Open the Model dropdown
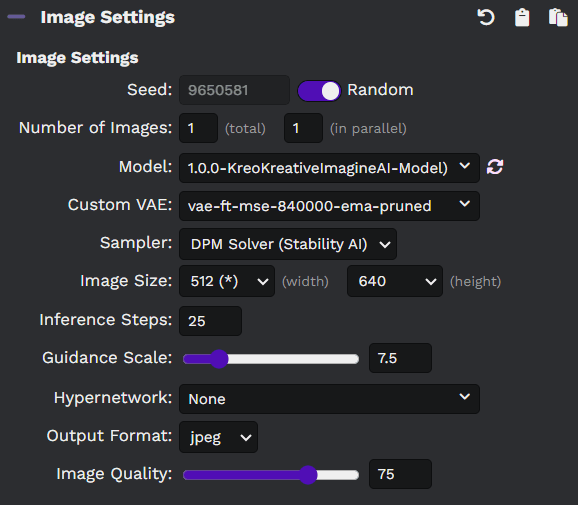This screenshot has width=578, height=505. coord(329,168)
